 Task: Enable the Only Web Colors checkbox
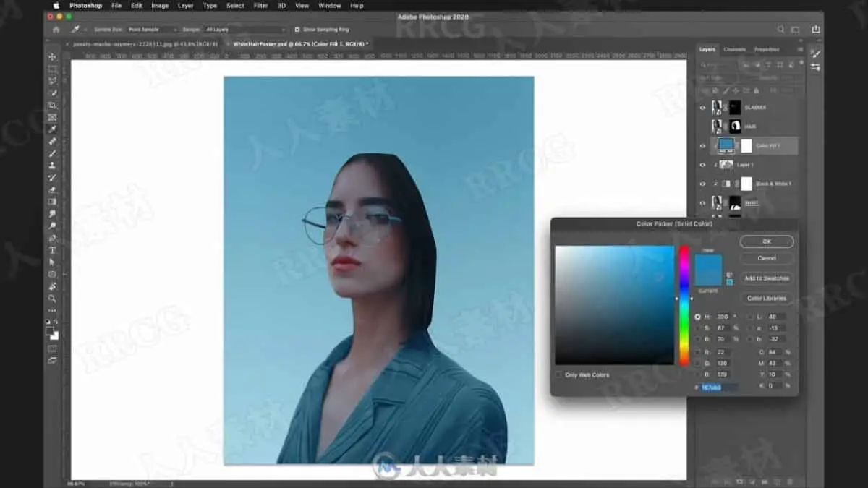tap(558, 374)
